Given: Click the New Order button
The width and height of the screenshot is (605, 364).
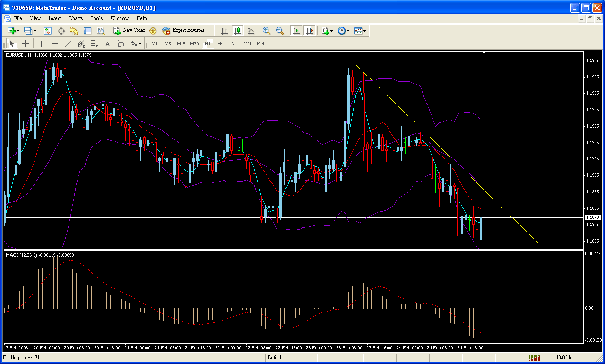Looking at the screenshot, I should coord(129,30).
